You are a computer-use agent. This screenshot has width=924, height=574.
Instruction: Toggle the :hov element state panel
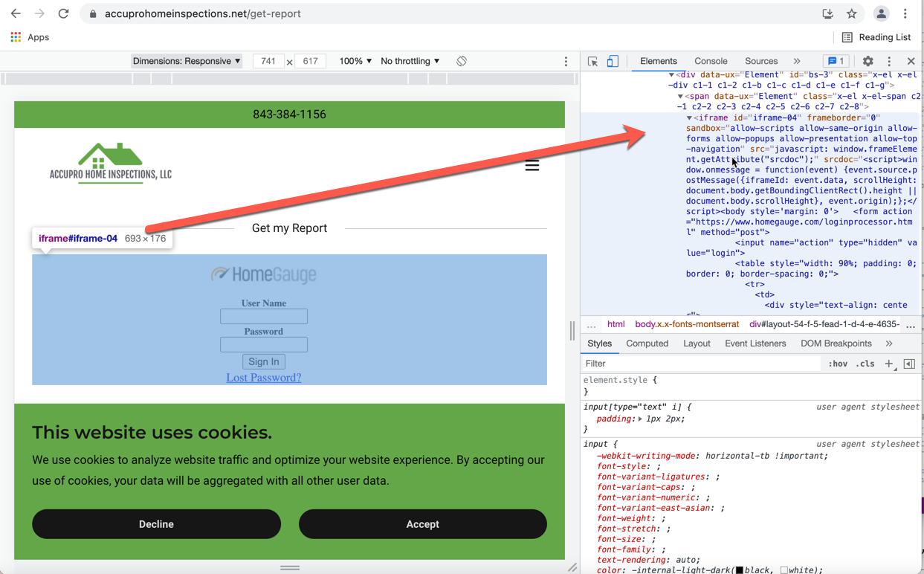[x=838, y=364]
